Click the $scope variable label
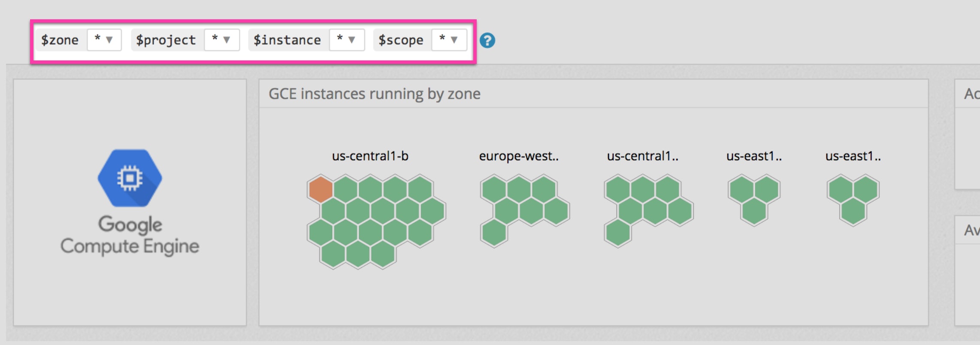Screen dimensions: 980x345 coord(401,40)
